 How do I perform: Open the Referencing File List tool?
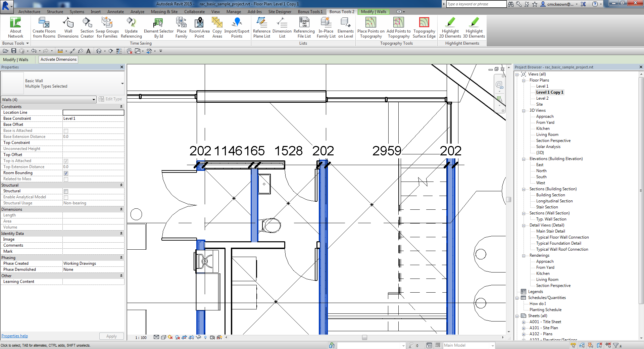pyautogui.click(x=304, y=28)
